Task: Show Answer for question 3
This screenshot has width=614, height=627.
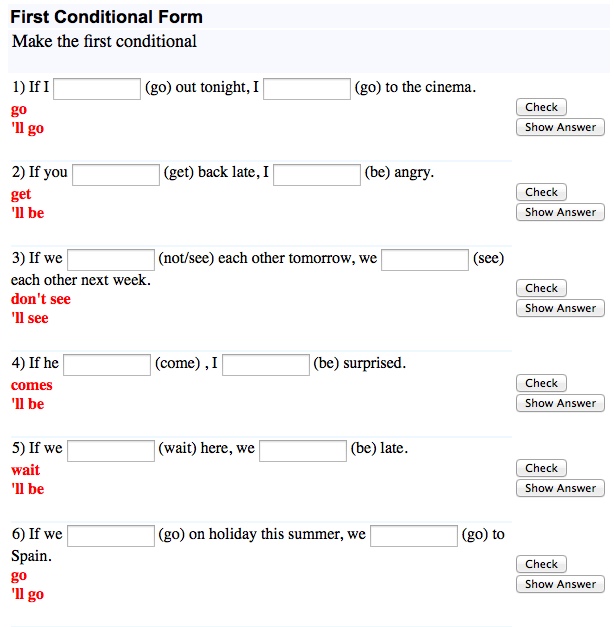Action: click(560, 308)
